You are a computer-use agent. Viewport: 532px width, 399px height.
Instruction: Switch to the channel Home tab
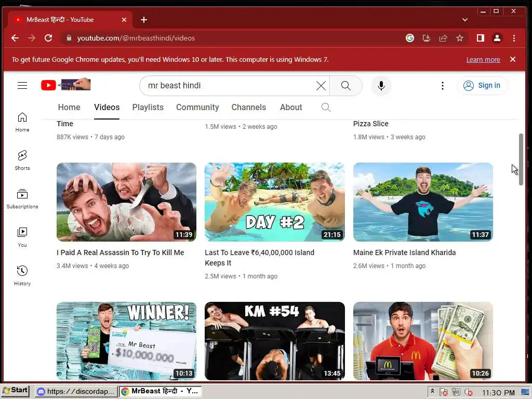coord(69,107)
